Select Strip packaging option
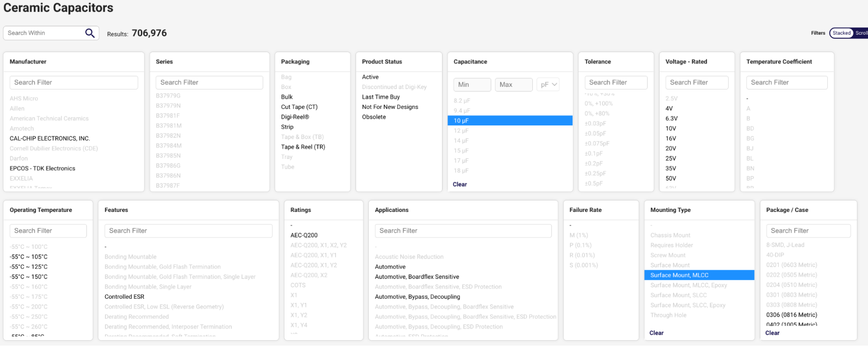Image resolution: width=868 pixels, height=346 pixels. pyautogui.click(x=287, y=127)
